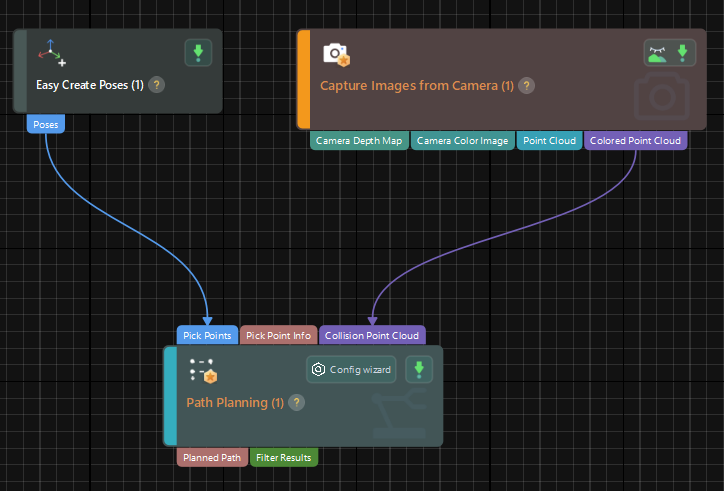Open help for Path Planning
This screenshot has height=491, width=724.
pos(296,402)
